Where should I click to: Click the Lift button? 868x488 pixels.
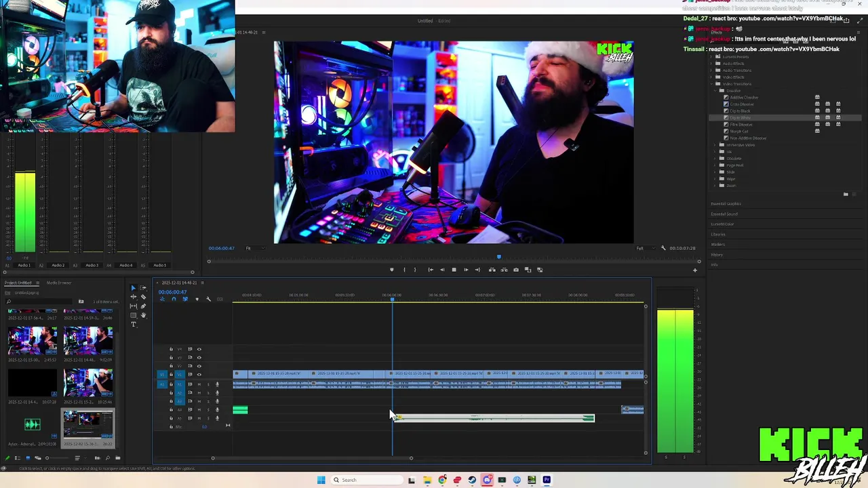point(492,270)
